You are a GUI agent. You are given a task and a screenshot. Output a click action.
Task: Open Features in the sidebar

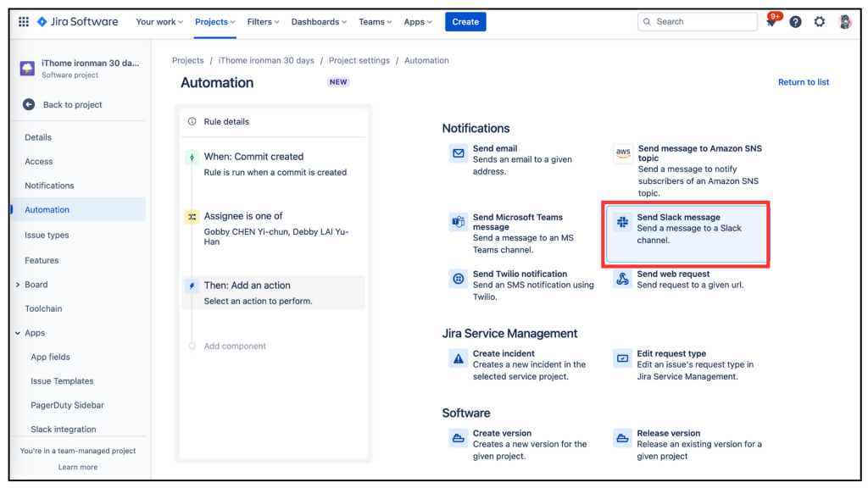(x=42, y=261)
